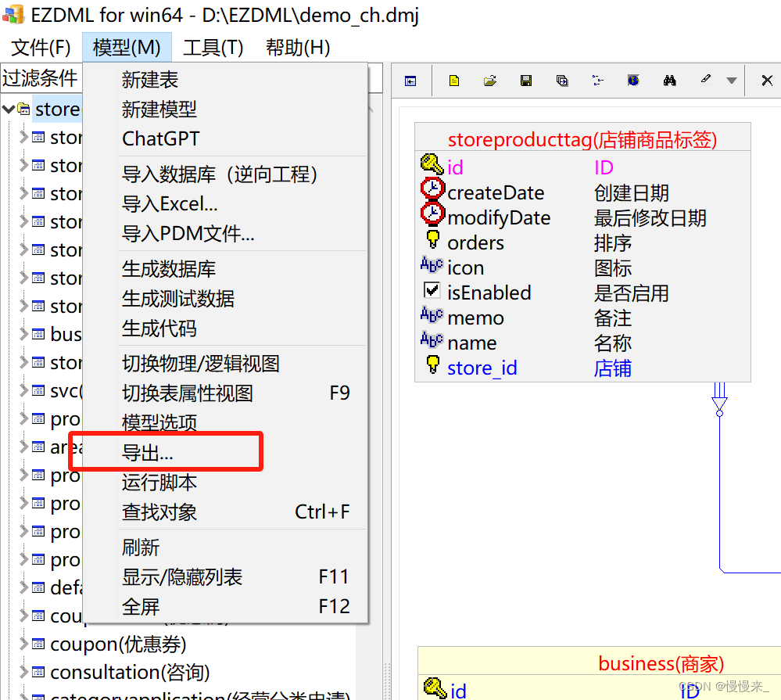The image size is (781, 700).
Task: Click the yellow key icon beside id field
Action: pyautogui.click(x=432, y=163)
